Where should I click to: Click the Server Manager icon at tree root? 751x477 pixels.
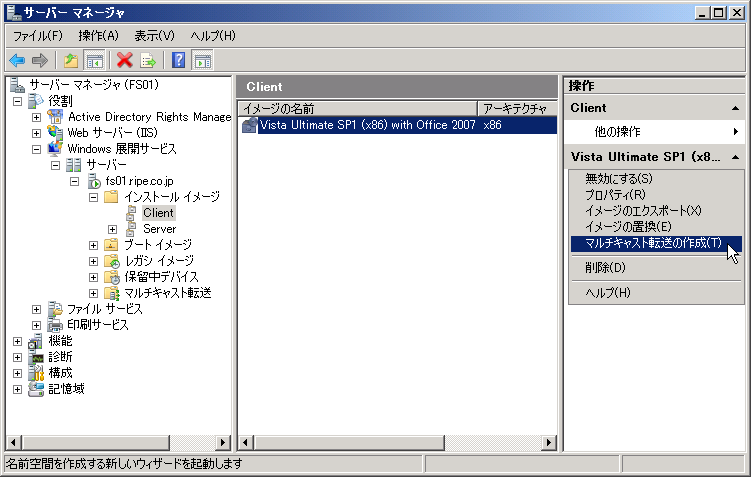click(x=17, y=85)
